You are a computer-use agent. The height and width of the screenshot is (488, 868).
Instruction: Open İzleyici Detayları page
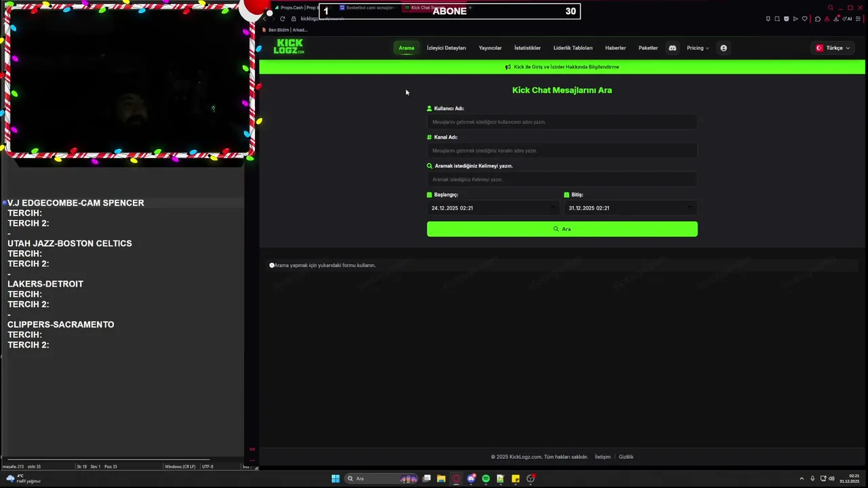pyautogui.click(x=446, y=48)
